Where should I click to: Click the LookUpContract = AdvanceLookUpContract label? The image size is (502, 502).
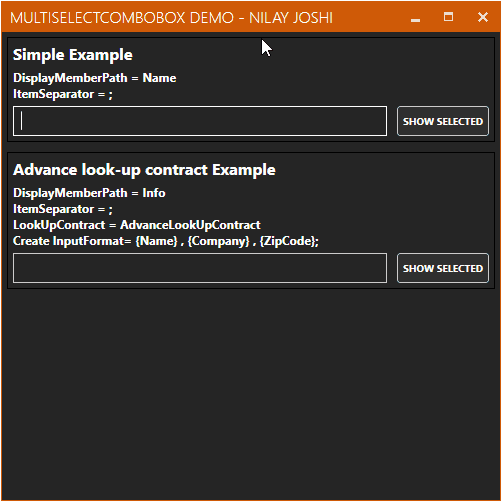[x=137, y=225]
